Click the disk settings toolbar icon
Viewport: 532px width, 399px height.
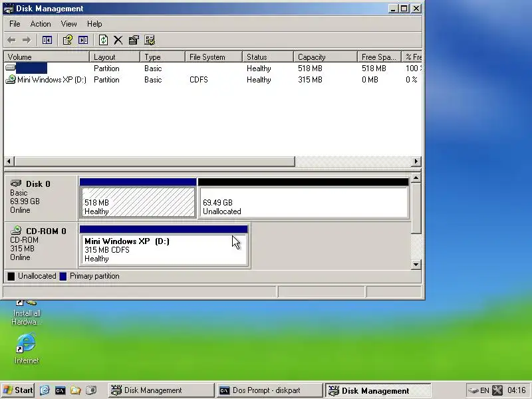tap(150, 40)
